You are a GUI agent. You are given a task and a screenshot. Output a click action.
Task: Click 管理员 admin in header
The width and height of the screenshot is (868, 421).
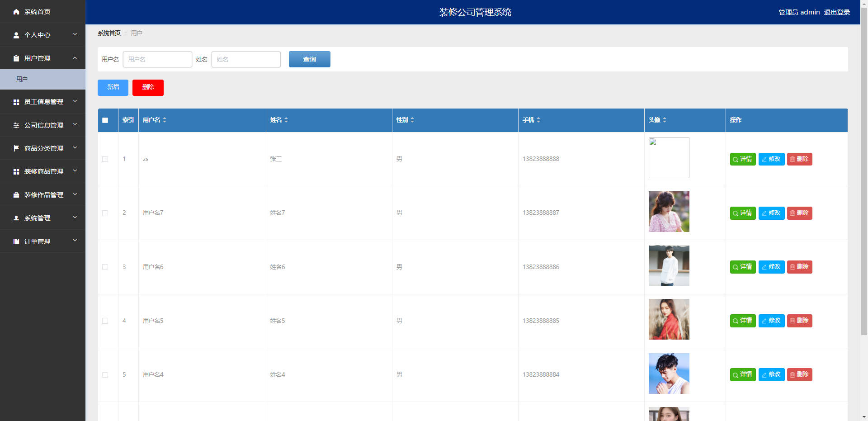799,12
